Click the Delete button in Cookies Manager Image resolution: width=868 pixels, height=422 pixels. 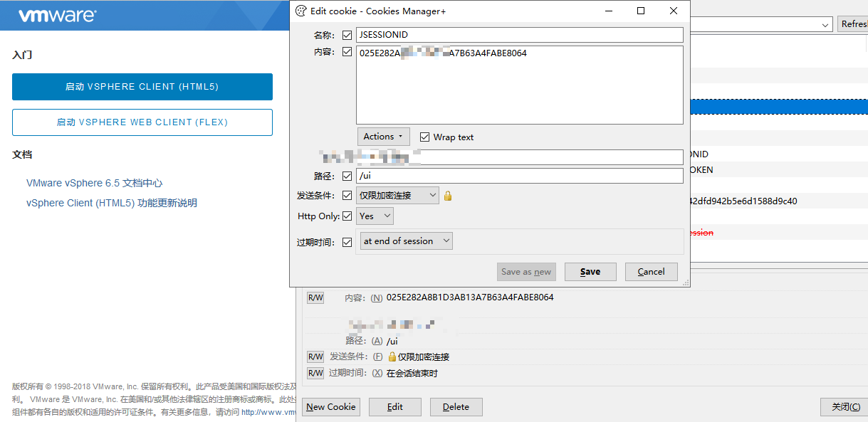pyautogui.click(x=456, y=407)
